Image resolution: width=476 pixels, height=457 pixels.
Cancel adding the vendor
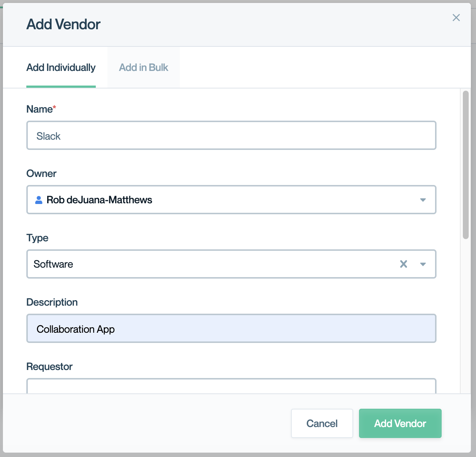click(322, 423)
